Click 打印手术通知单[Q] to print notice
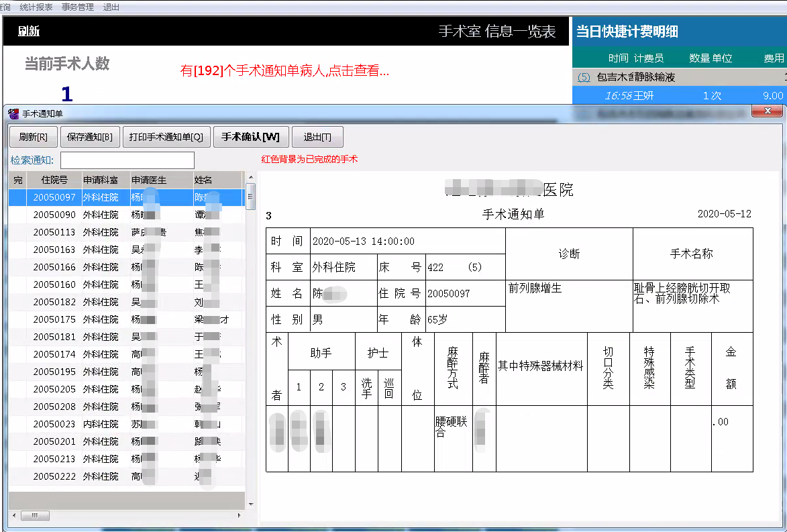The width and height of the screenshot is (787, 532). point(166,137)
